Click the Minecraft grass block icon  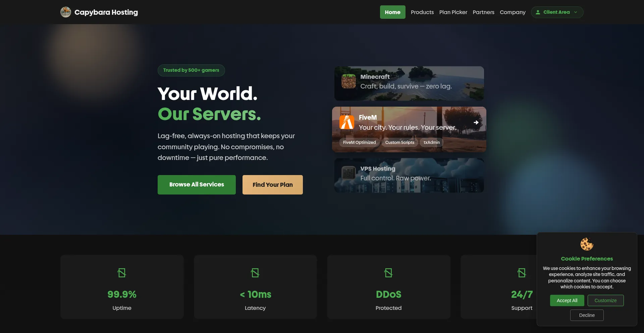click(349, 81)
